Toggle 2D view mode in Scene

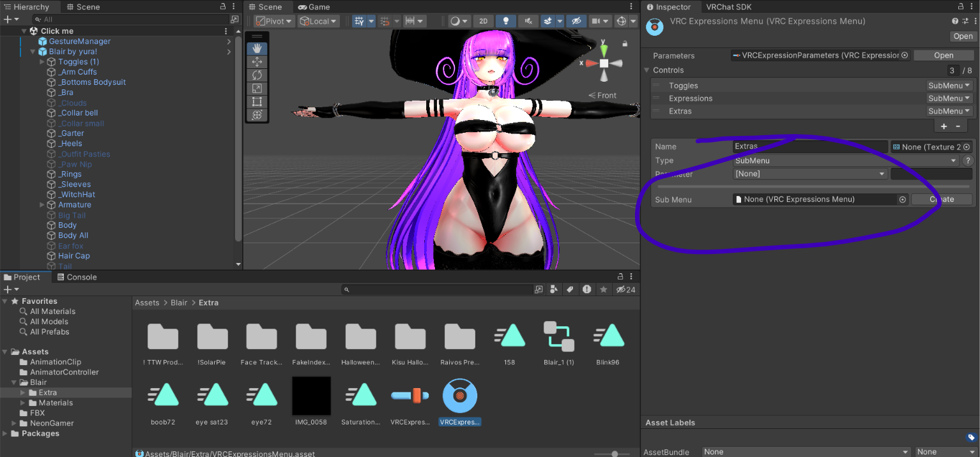pos(484,21)
